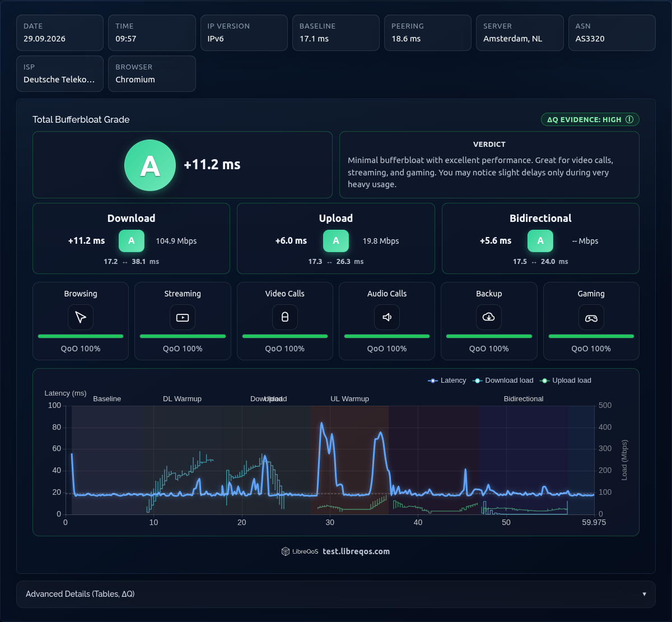
Task: Click the Download grade A badge
Action: point(132,241)
